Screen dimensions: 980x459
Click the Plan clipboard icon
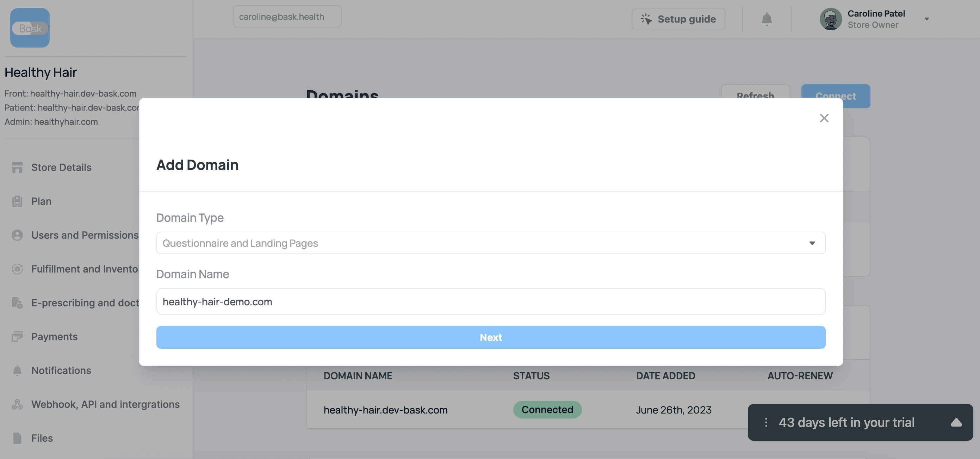pos(17,201)
